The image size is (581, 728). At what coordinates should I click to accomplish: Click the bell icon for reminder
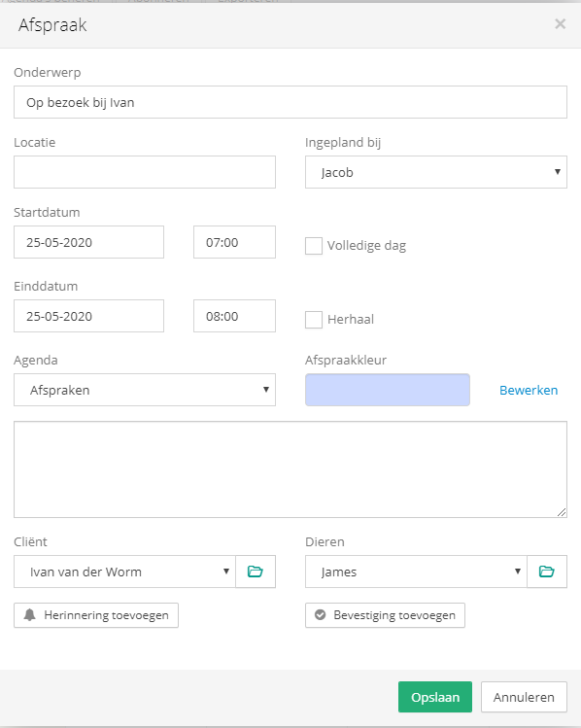pos(30,615)
